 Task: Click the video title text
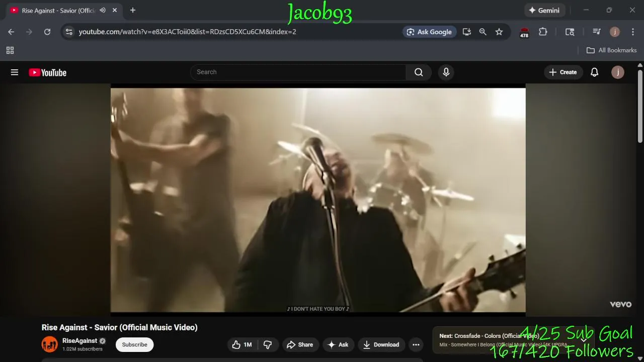click(119, 327)
